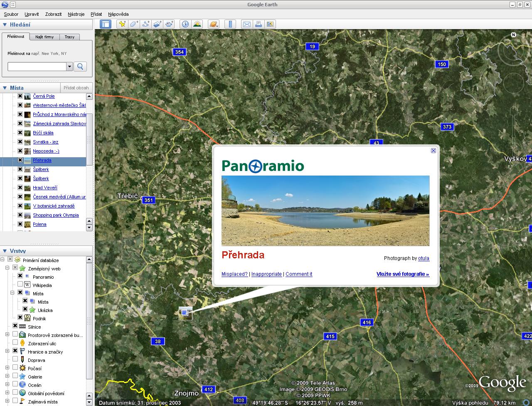This screenshot has width=532, height=406.
Task: Expand the Počasí tree node
Action: [7, 368]
